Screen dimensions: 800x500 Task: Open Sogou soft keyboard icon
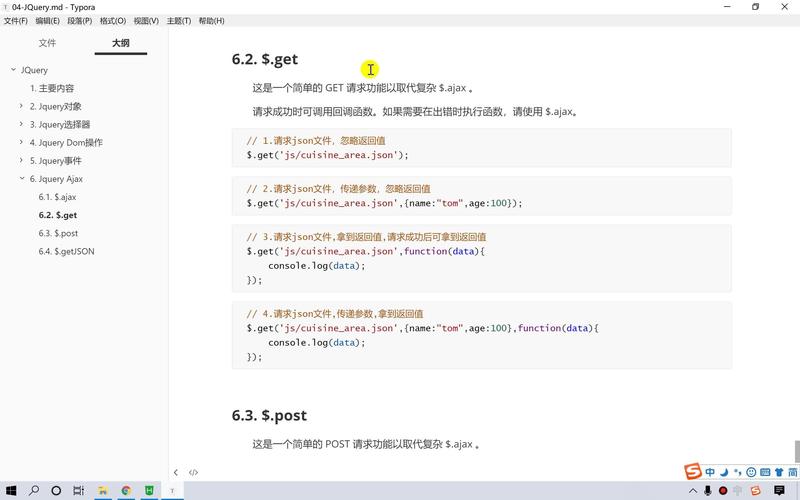click(765, 472)
